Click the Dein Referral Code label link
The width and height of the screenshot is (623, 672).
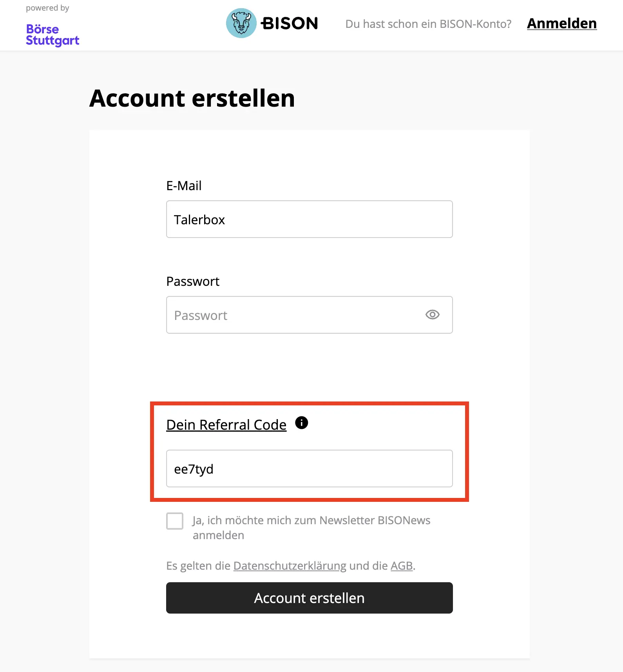coord(226,424)
